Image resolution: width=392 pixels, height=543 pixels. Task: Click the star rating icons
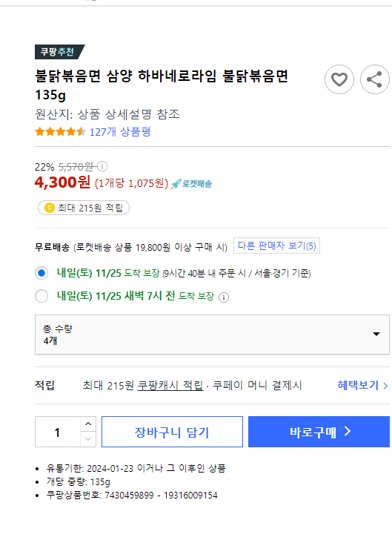[x=60, y=131]
